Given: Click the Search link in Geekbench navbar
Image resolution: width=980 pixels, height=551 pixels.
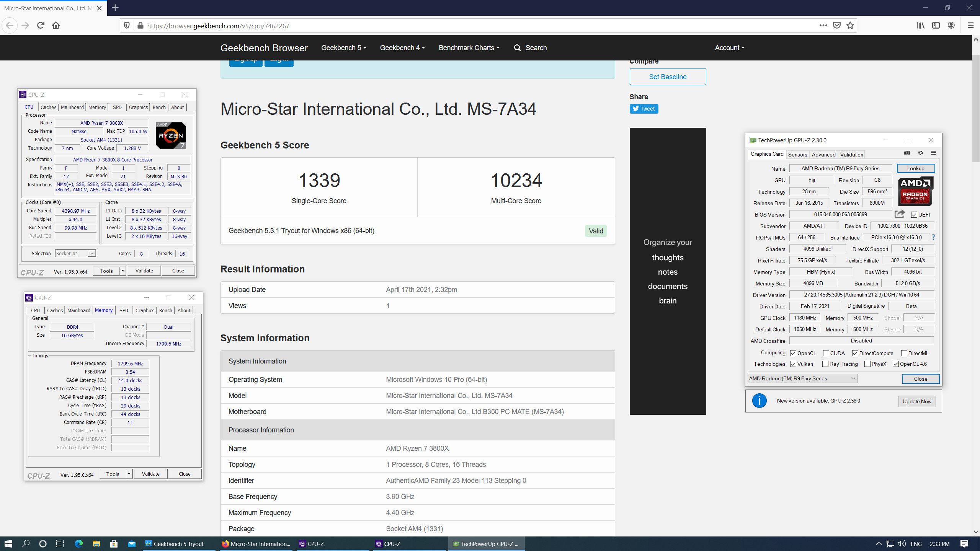Looking at the screenshot, I should (x=530, y=48).
